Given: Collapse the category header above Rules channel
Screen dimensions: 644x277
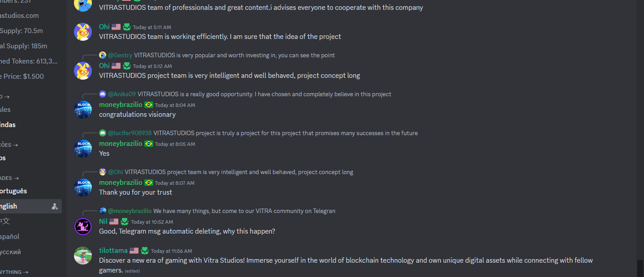Looking at the screenshot, I should (x=5, y=96).
